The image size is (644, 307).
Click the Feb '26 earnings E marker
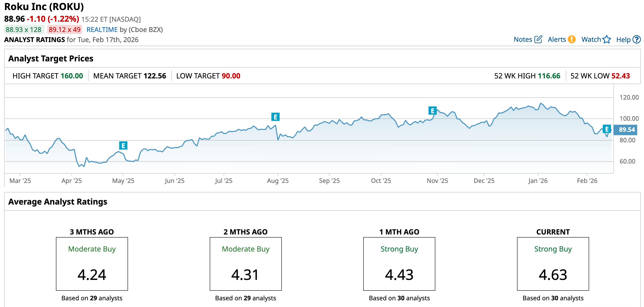point(607,129)
